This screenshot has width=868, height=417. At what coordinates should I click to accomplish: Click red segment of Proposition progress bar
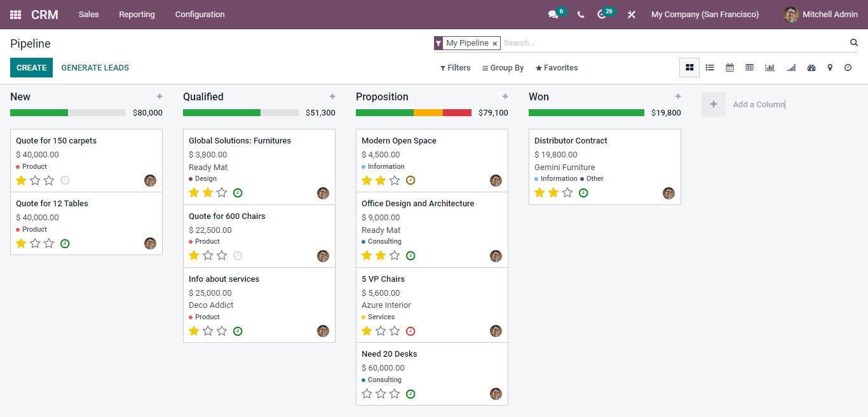click(x=457, y=113)
